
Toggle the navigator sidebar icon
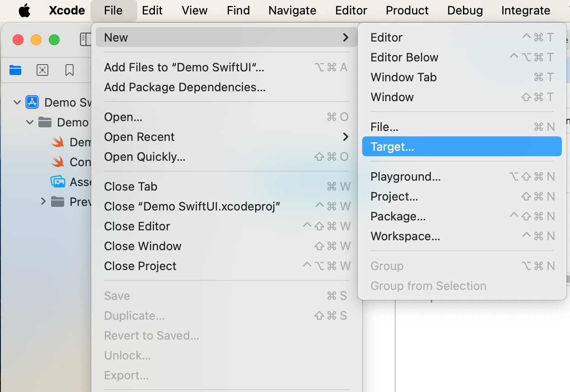click(x=85, y=40)
